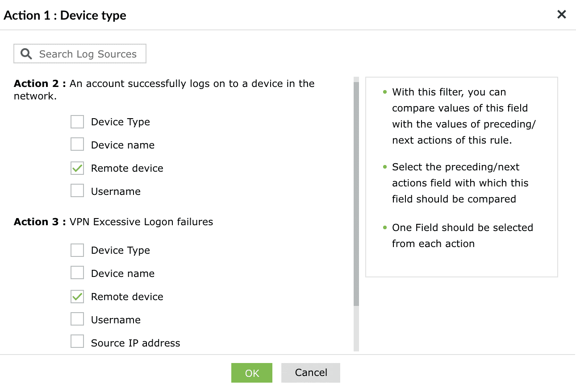Check Username under Action 2
Viewport: 576px width, 392px height.
(x=77, y=191)
